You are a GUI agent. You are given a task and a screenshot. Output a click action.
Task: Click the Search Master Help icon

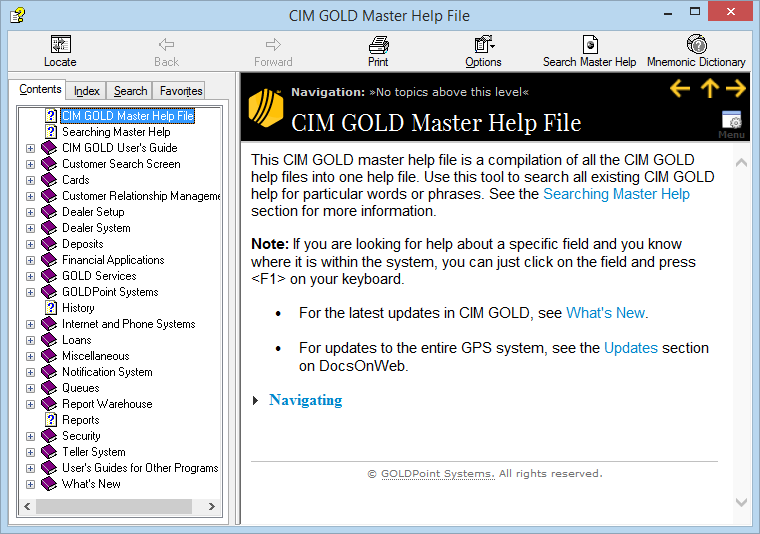(590, 45)
